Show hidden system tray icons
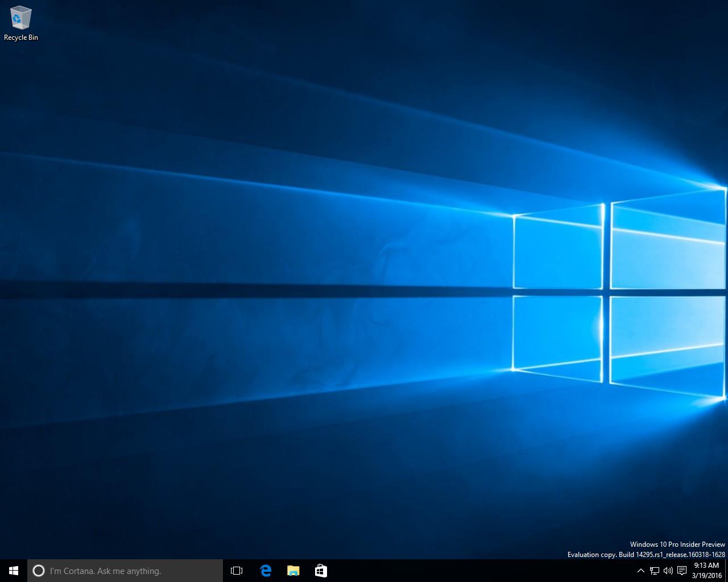728x582 pixels. click(640, 571)
